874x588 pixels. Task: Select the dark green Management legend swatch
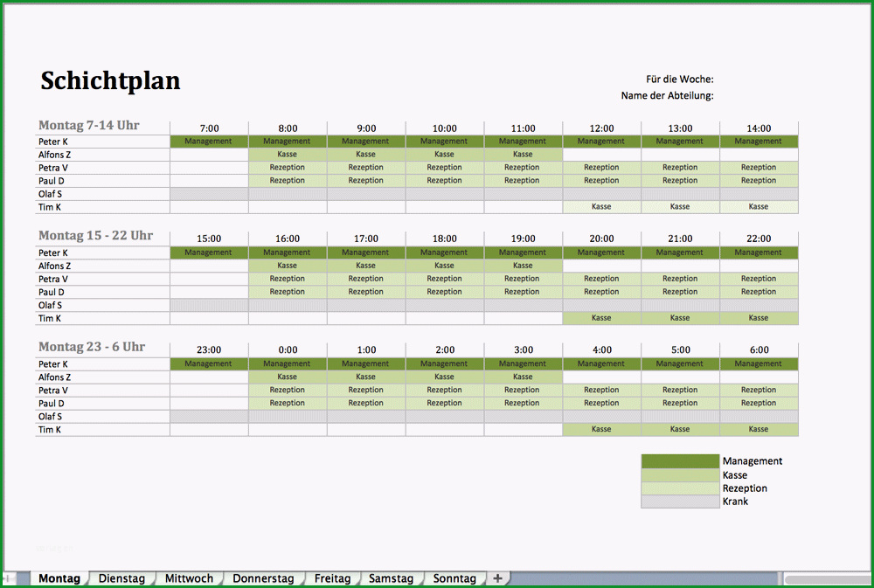pos(680,461)
